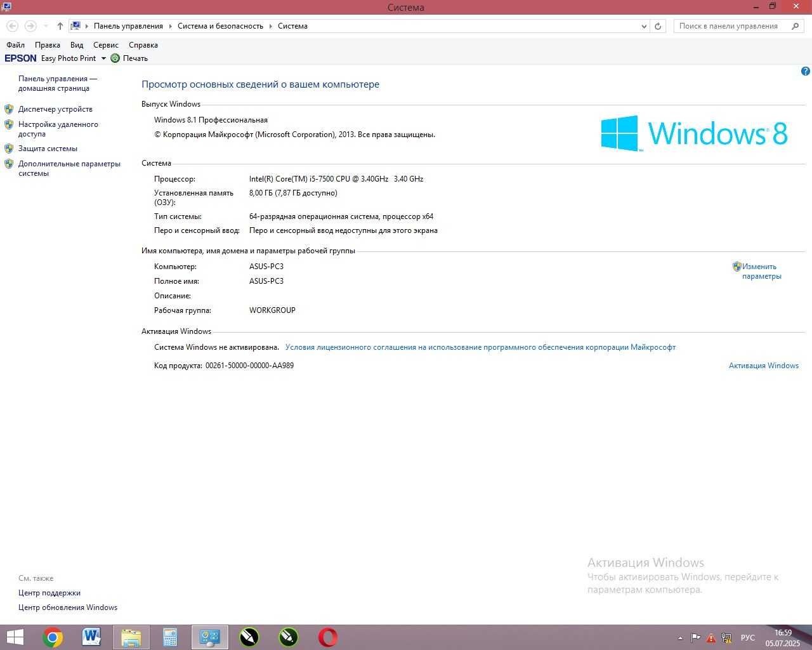Viewport: 812px width, 650px height.
Task: Open the Calculator taskbar icon
Action: tap(170, 637)
